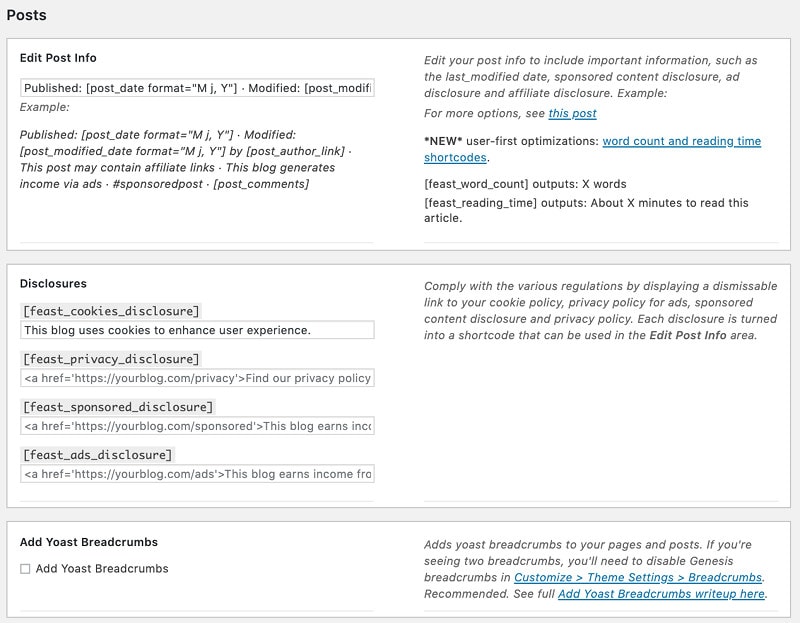
Task: Click the Add Yoast Breadcrumbs section heading
Action: (89, 542)
